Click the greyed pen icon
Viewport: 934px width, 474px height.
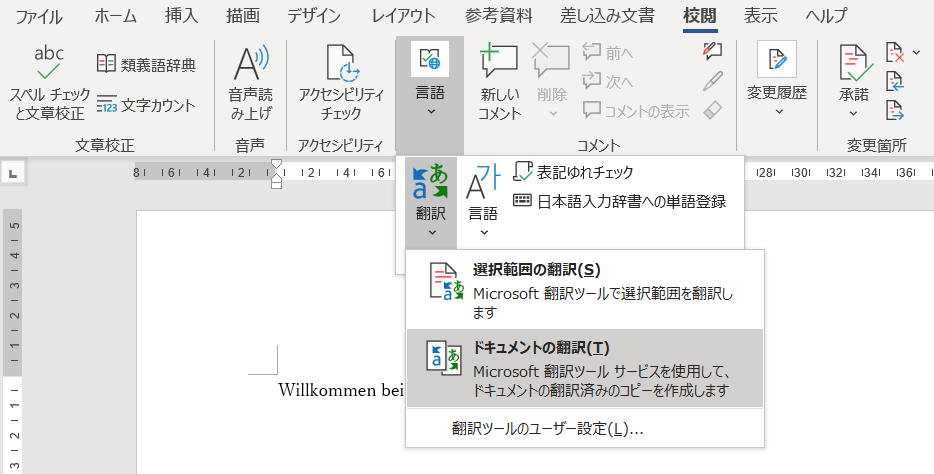click(712, 82)
